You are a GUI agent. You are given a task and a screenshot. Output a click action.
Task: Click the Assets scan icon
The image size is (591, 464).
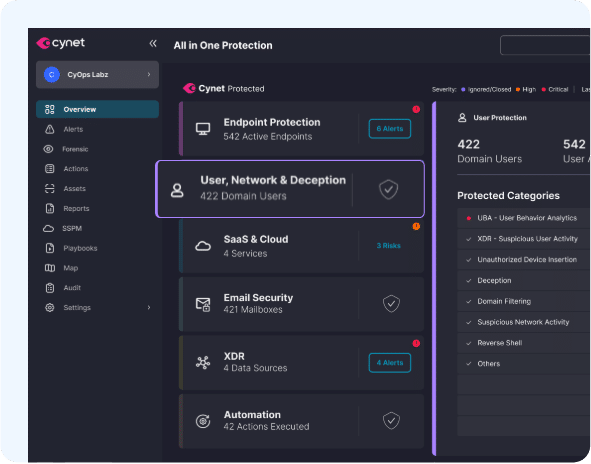[x=50, y=188]
